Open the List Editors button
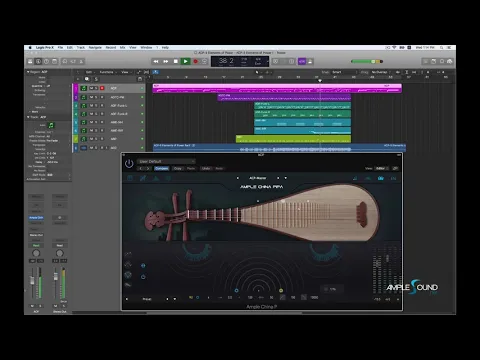The image size is (480, 360). (x=425, y=61)
